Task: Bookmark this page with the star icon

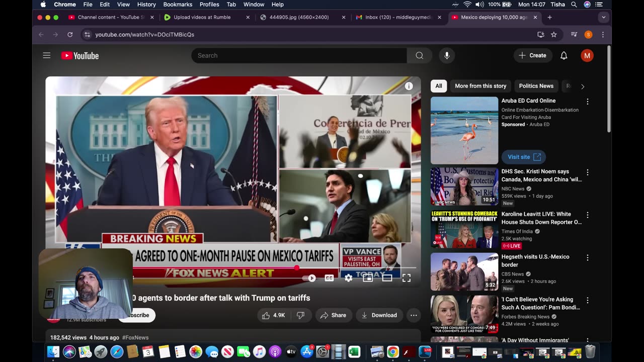Action: pyautogui.click(x=554, y=35)
